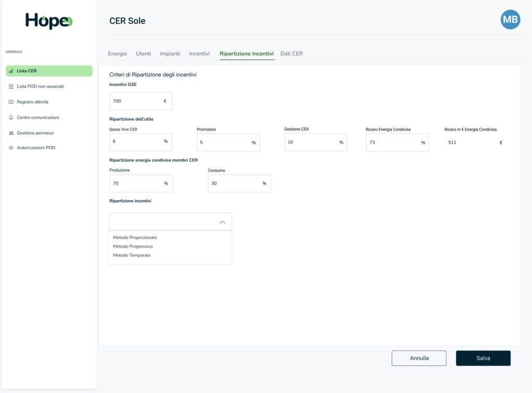Click the Lista CER chart icon
Screen dimensions: 532x393
11,71
